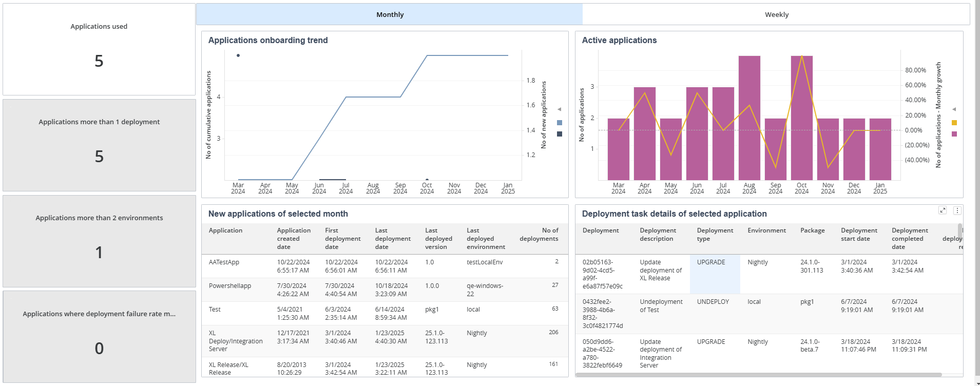This screenshot has height=386, width=980.
Task: Expand the Active applications chart legend arrow
Action: pos(954,109)
